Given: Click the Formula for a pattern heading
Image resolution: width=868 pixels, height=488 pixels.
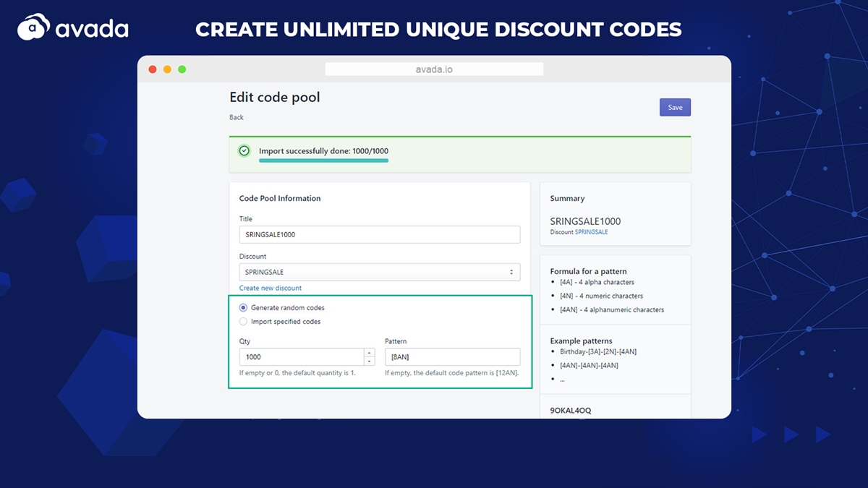Looking at the screenshot, I should click(588, 272).
